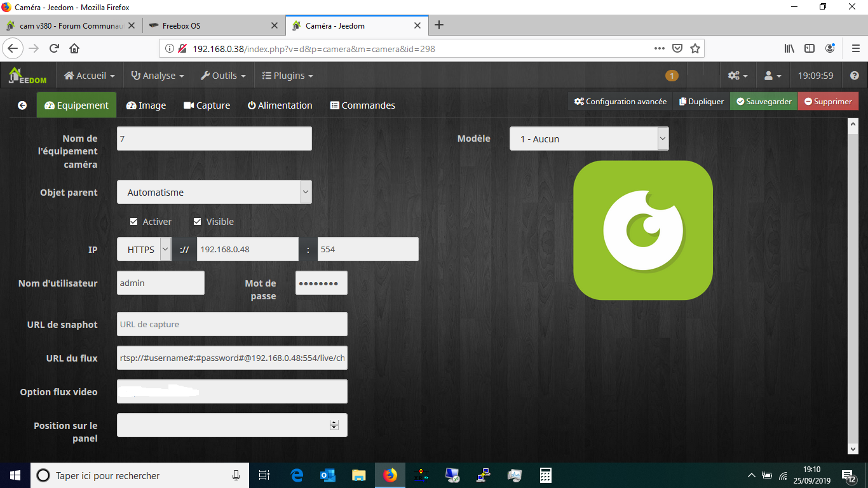
Task: Close the Freebox OS browser tab
Action: point(274,25)
